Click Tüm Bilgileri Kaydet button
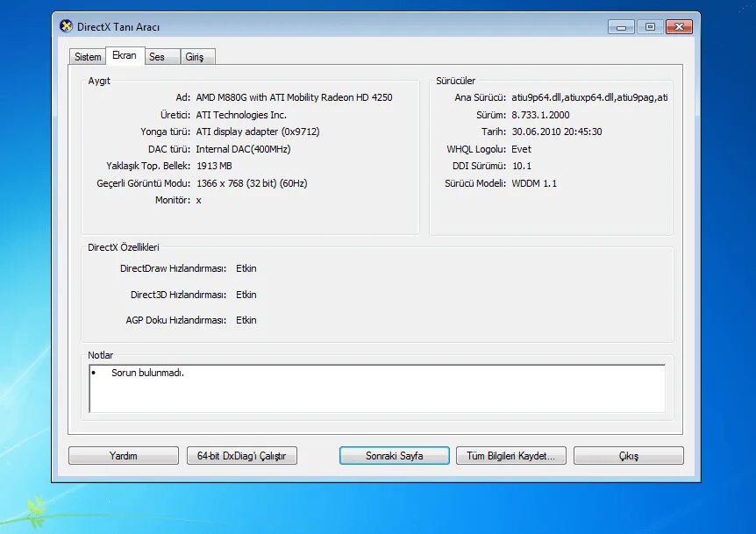This screenshot has width=756, height=534. pyautogui.click(x=511, y=455)
